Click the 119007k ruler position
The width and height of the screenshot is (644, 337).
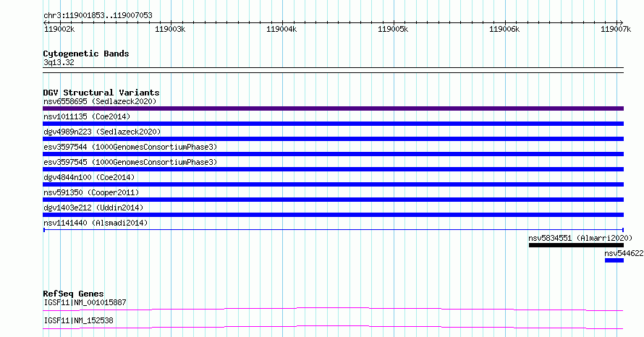[616, 29]
